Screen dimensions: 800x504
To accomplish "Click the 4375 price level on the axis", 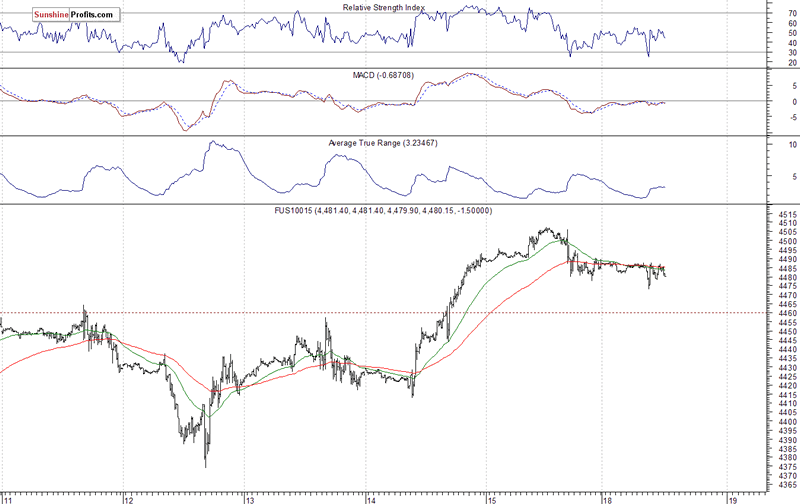I will 788,467.
